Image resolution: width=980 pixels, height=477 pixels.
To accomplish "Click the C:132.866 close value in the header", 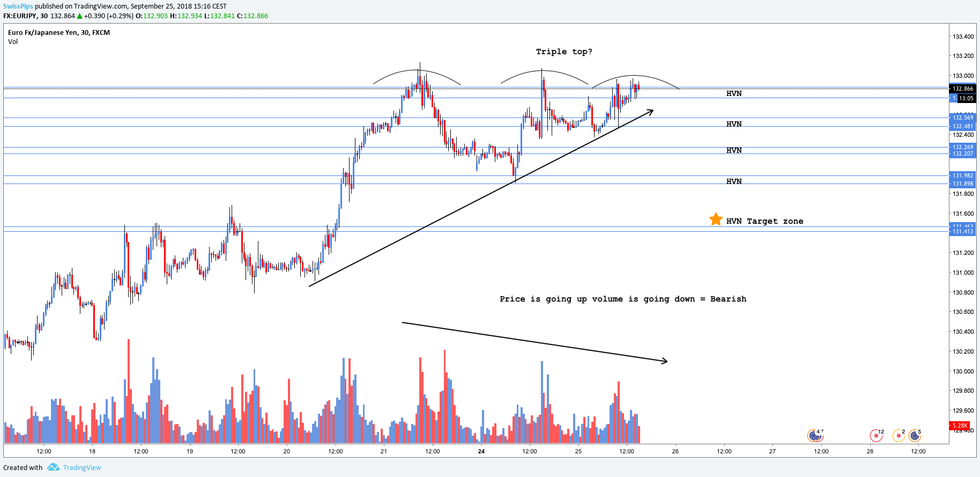I will [x=253, y=16].
